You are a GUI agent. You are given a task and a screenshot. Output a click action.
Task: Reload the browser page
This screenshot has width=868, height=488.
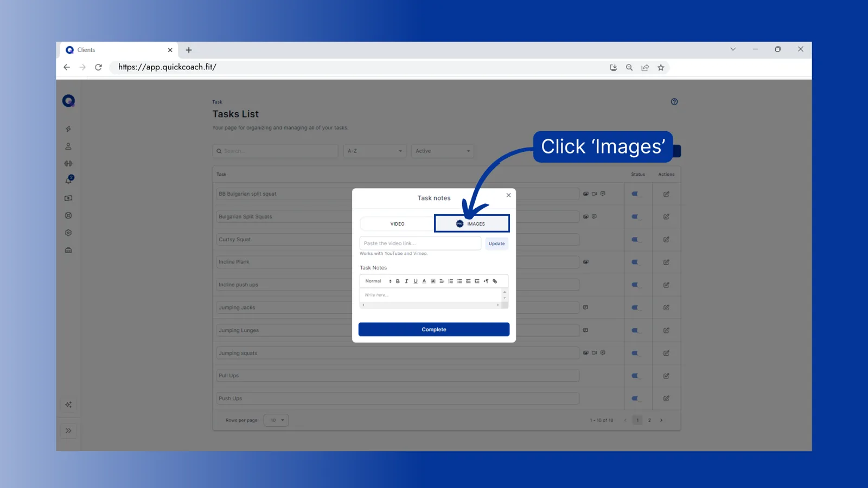[x=98, y=67]
